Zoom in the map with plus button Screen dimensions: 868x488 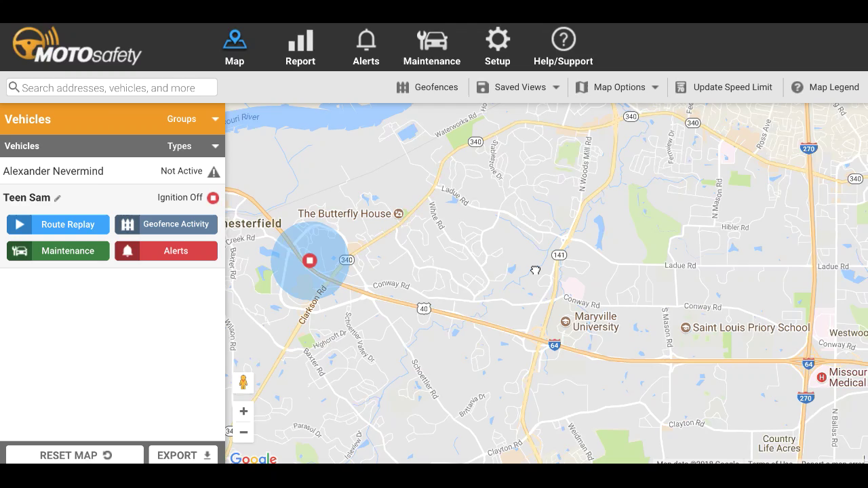(x=243, y=411)
